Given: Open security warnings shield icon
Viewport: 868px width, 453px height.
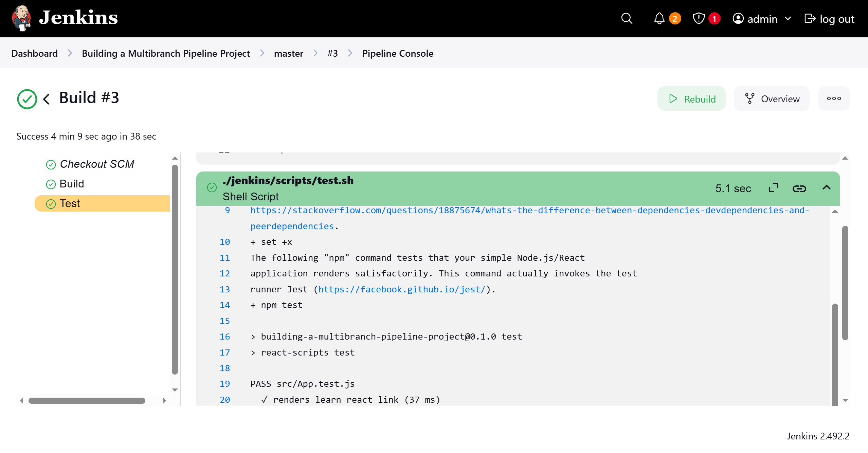Looking at the screenshot, I should tap(699, 18).
